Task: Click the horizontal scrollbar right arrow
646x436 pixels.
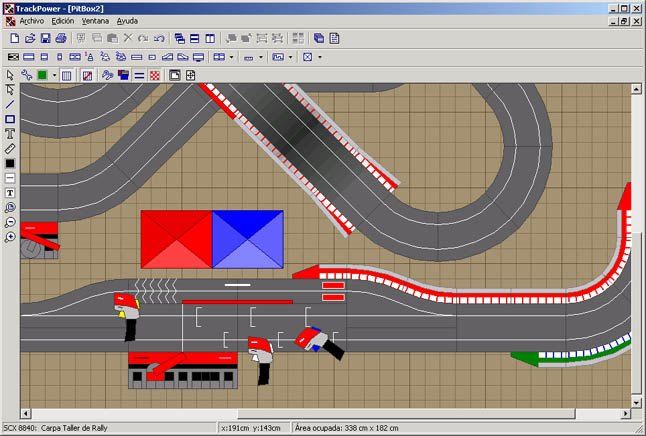Action: point(626,413)
